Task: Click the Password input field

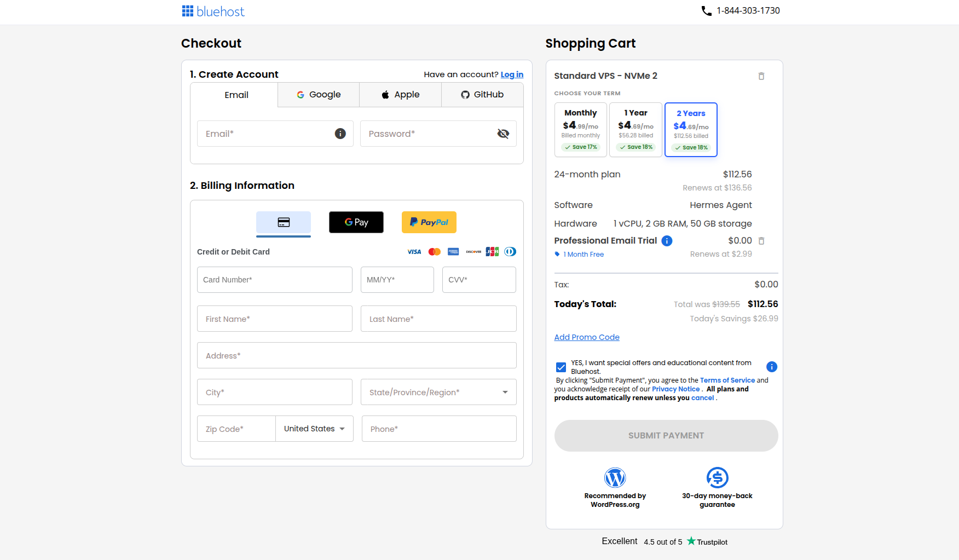Action: click(438, 134)
